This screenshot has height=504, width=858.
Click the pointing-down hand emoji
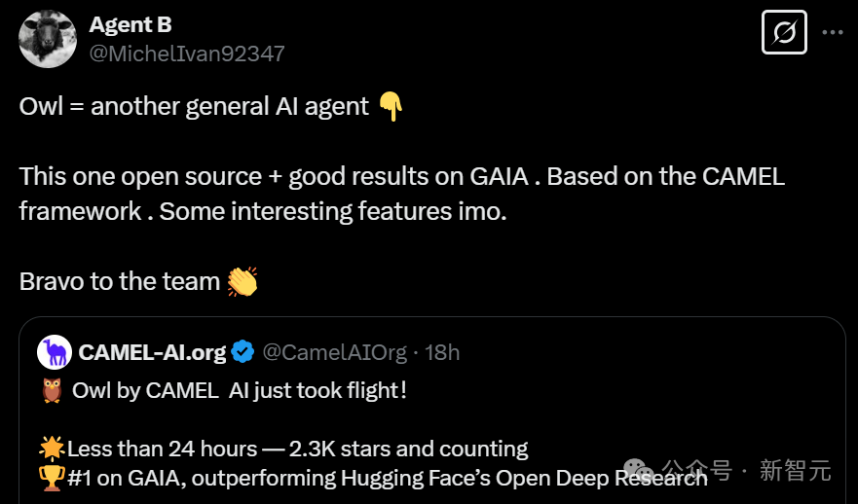391,106
